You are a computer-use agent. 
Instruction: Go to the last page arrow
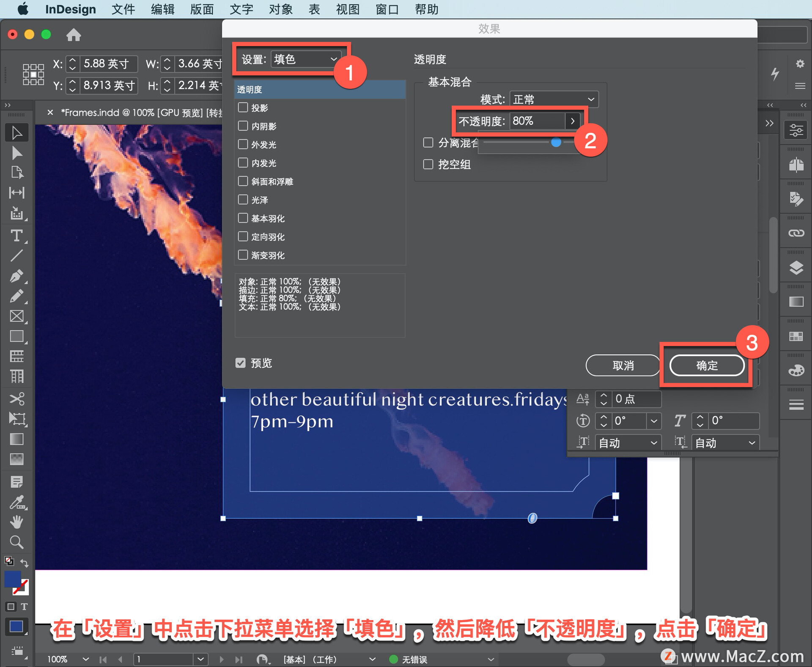[x=239, y=659]
